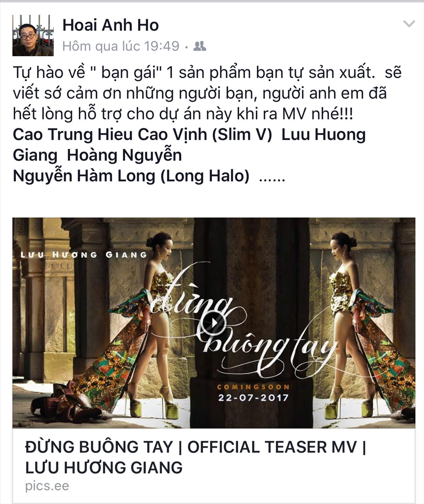Viewport: 424px width, 504px height.
Task: Click the Coming Soon 22-07-2017 date on the preview
Action: coord(253,393)
